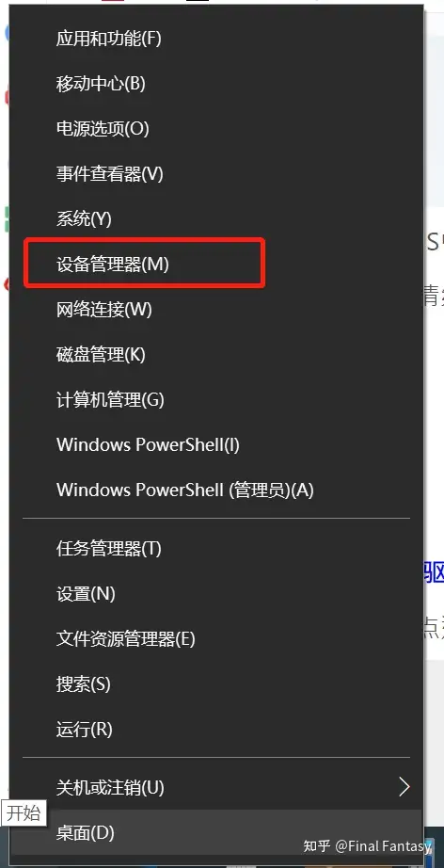Viewport: 444px width, 868px height.
Task: Expand 关机或注销(U) submenu arrow
Action: tap(404, 787)
